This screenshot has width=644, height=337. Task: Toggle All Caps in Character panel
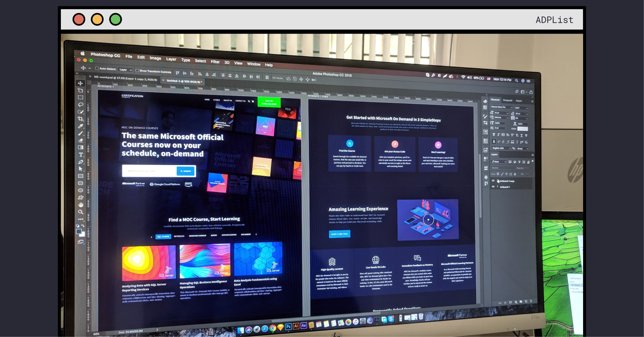[x=503, y=135]
